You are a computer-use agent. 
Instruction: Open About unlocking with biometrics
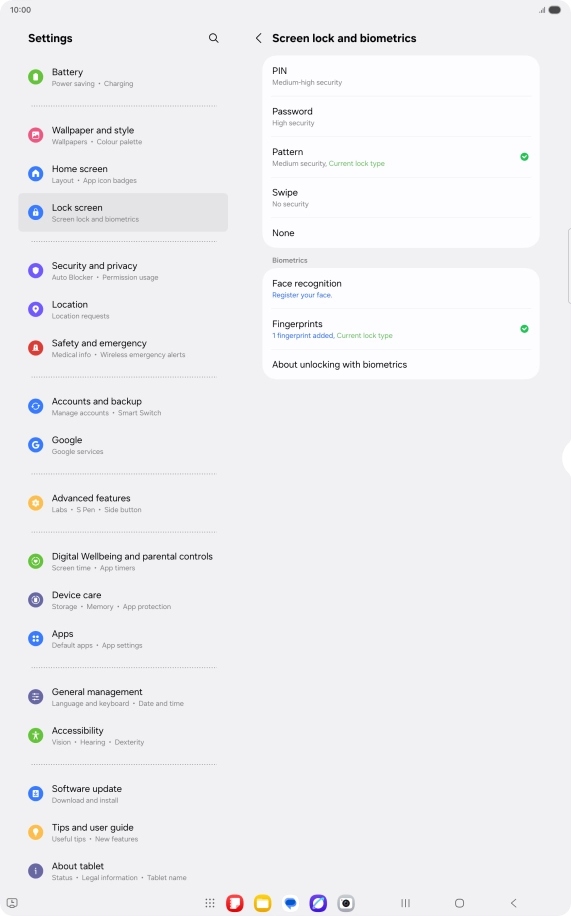401,365
